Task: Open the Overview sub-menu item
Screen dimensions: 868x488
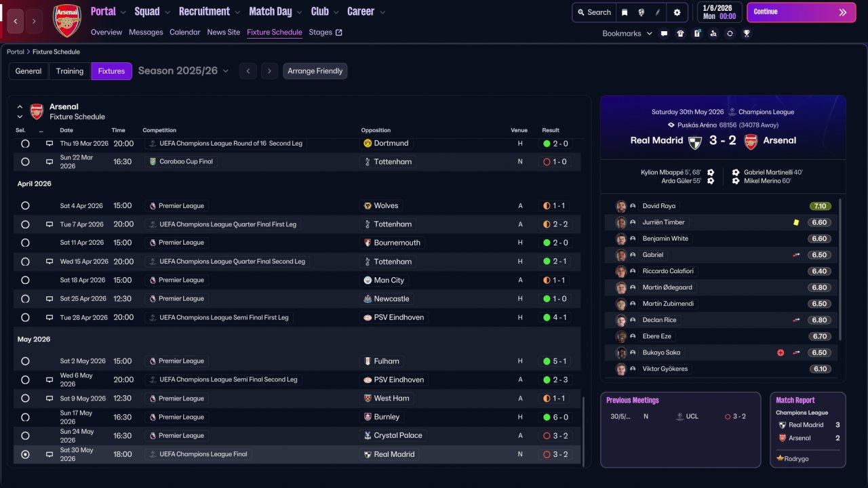Action: pos(106,33)
